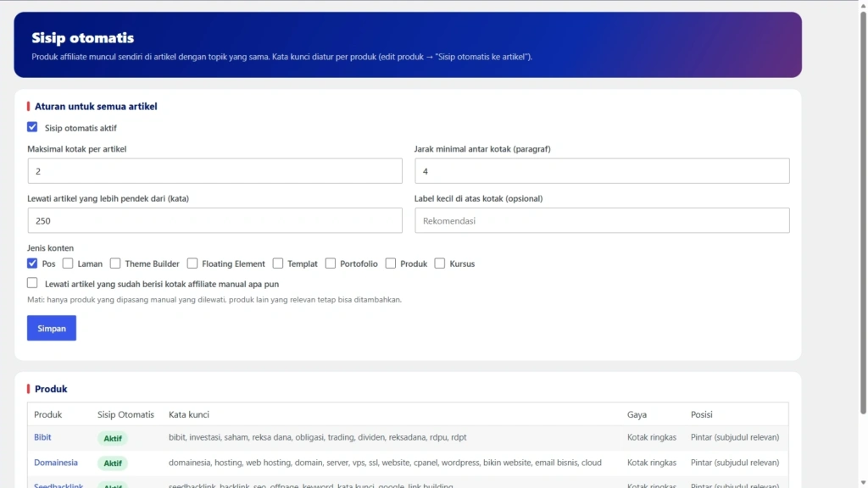Viewport: 868px width, 488px height.
Task: Click the Aturan untuk semua artikel heading
Action: click(96, 106)
